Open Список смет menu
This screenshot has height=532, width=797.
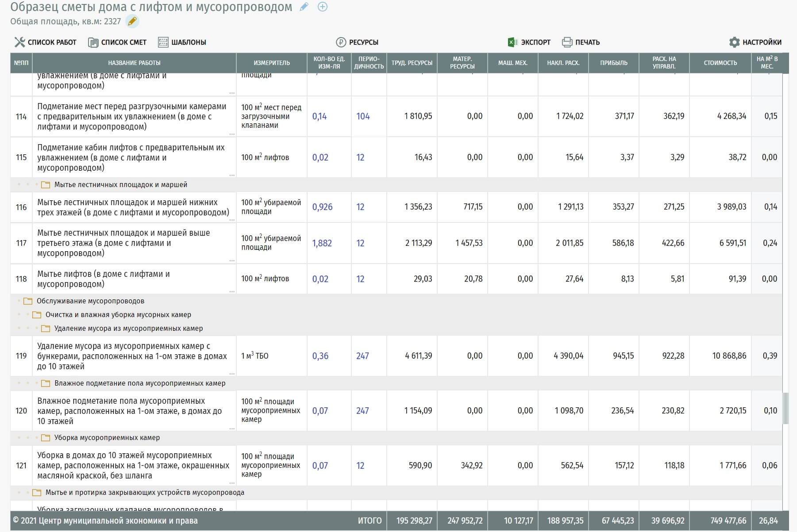coord(123,42)
